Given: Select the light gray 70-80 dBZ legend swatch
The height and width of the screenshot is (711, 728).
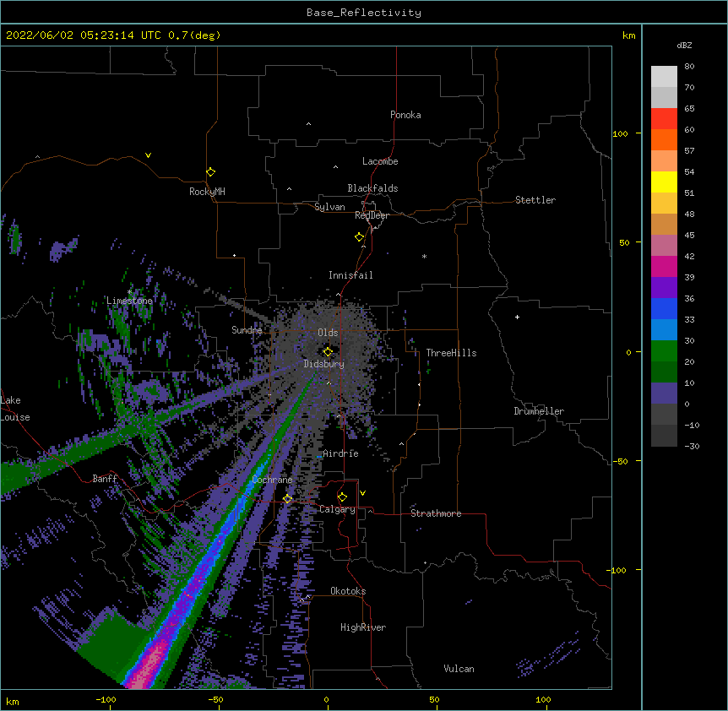Looking at the screenshot, I should click(664, 77).
